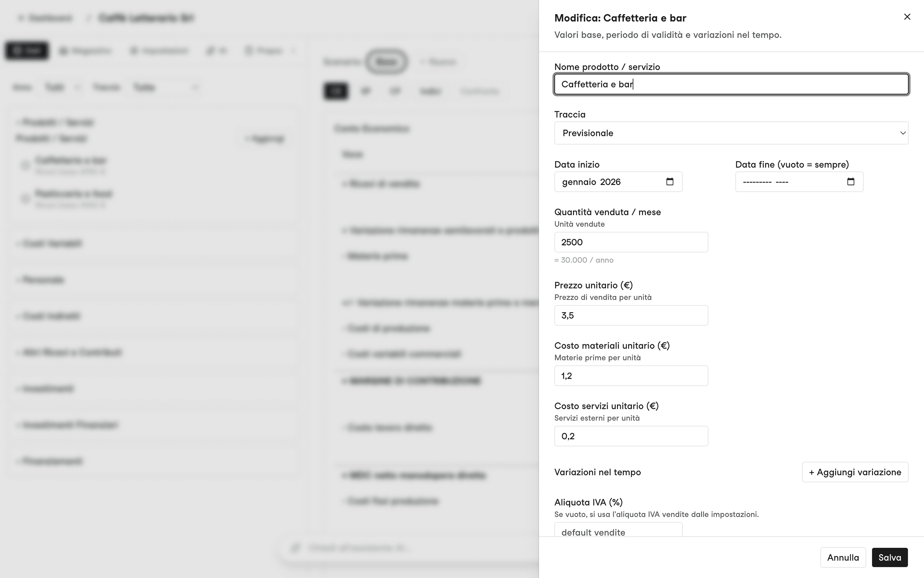Open calendar picker for Data fine
924x578 pixels.
pos(851,181)
